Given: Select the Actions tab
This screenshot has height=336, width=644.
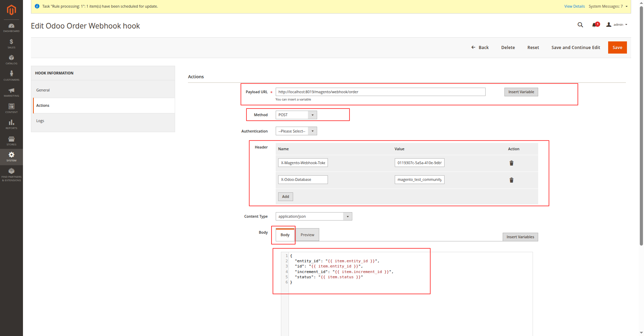Looking at the screenshot, I should 104,105.
